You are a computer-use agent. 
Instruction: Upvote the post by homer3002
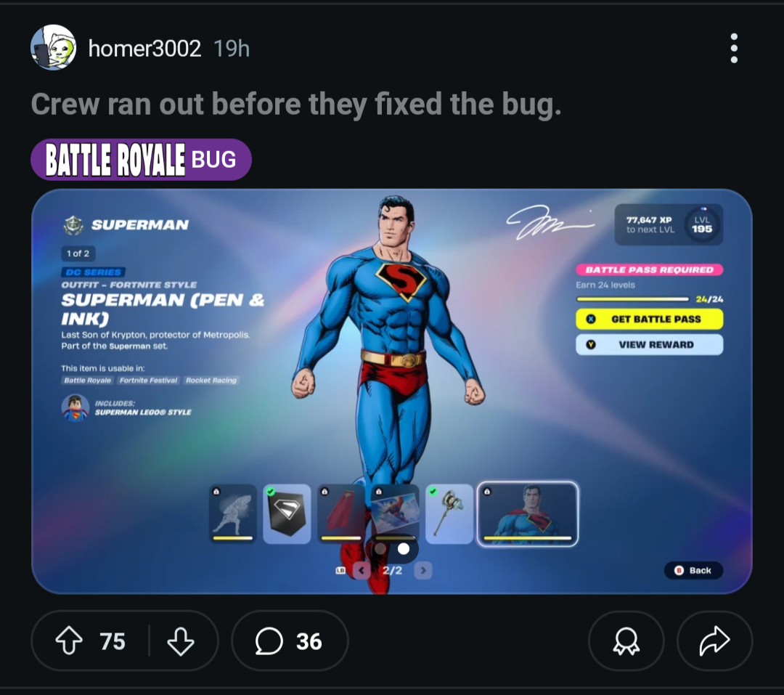pos(69,641)
